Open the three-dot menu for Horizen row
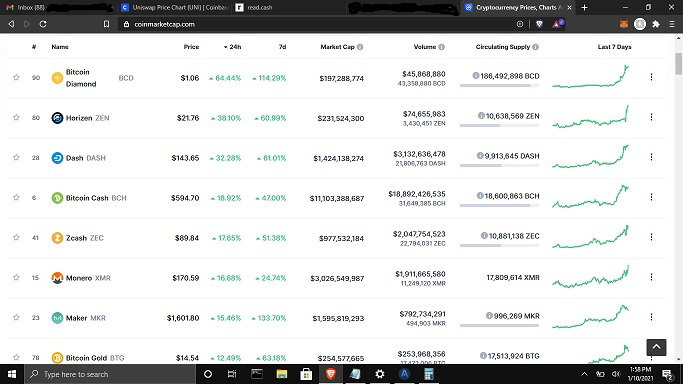683x384 pixels. click(651, 117)
